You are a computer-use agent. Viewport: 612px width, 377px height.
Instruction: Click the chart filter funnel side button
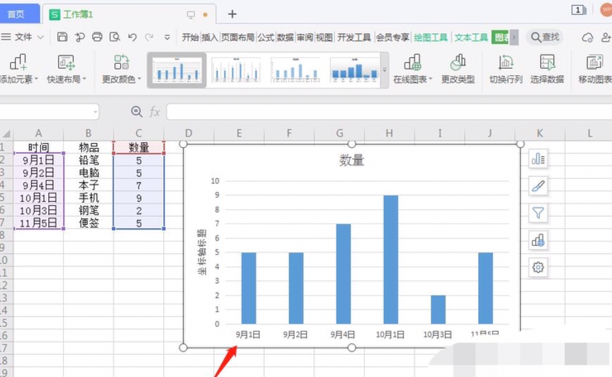tap(538, 213)
